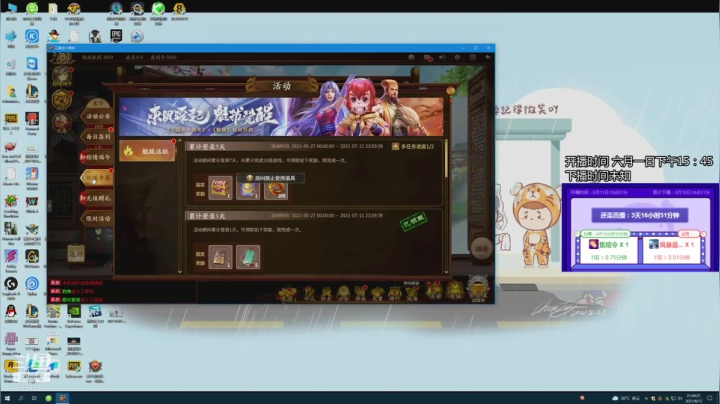Open the Uplay desktop icon
Screen dimensions: 720x404
pyautogui.click(x=32, y=286)
